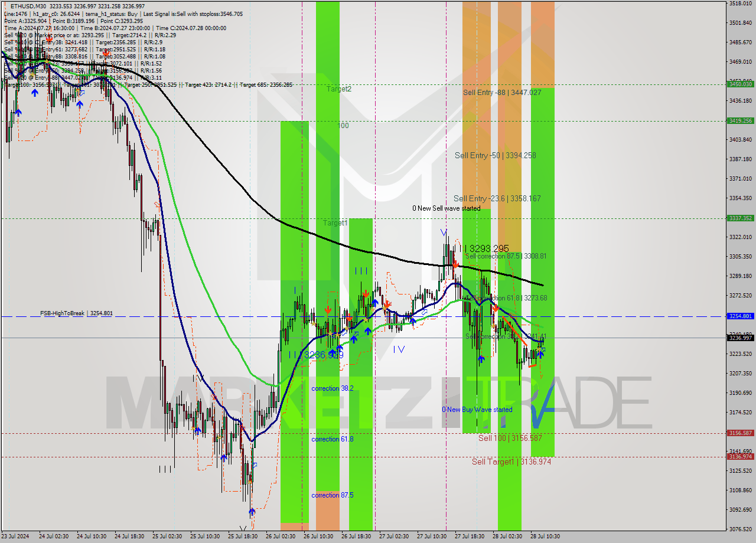The height and width of the screenshot is (543, 756).
Task: Click the 3076.520 price axis value
Action: [x=741, y=529]
